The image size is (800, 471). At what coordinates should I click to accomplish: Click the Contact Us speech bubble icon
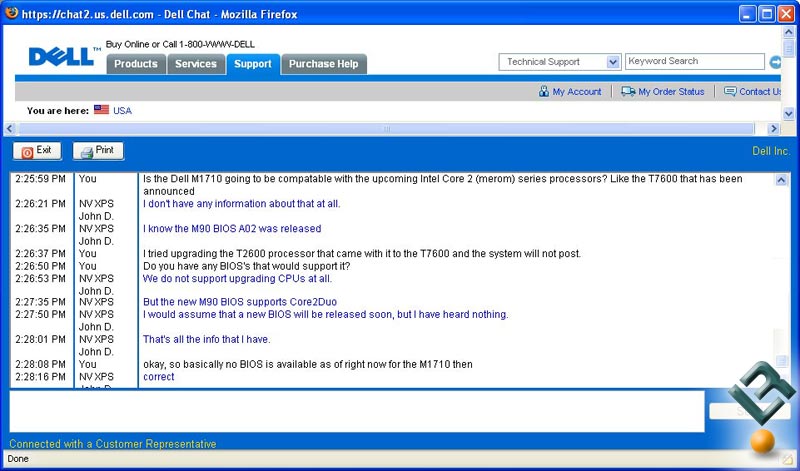[x=730, y=91]
